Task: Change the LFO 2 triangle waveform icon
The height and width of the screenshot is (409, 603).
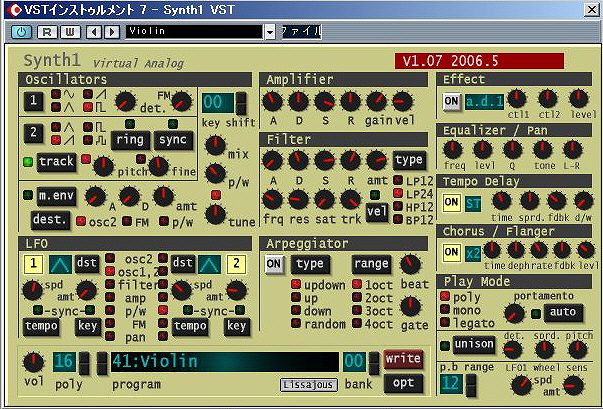Action: 210,264
